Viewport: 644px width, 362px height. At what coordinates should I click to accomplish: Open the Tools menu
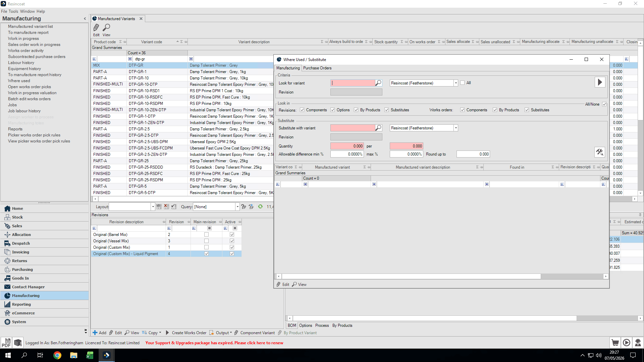click(13, 11)
